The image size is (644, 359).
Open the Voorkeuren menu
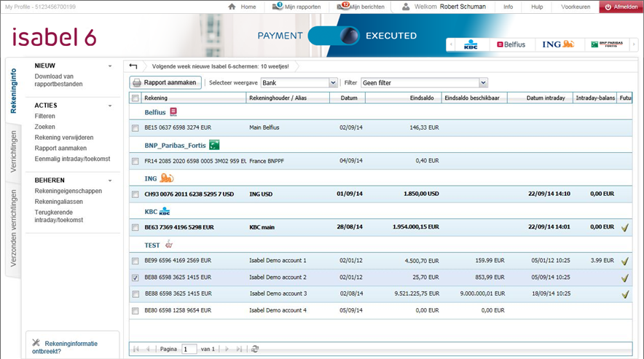pos(576,7)
